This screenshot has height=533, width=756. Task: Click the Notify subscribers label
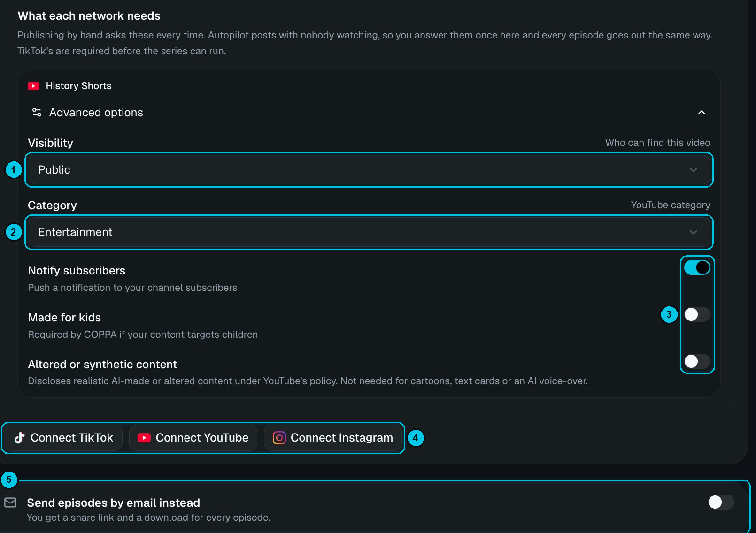[x=77, y=271]
